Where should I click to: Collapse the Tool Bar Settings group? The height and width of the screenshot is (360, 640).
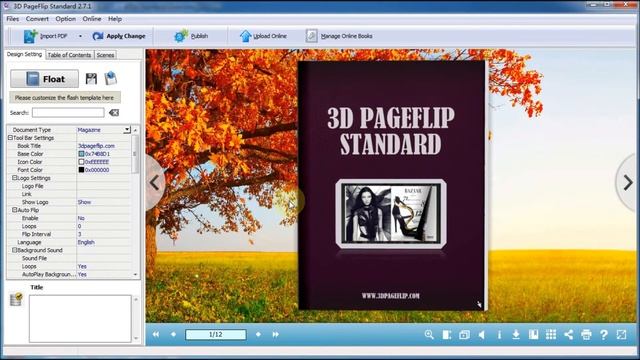[11, 138]
